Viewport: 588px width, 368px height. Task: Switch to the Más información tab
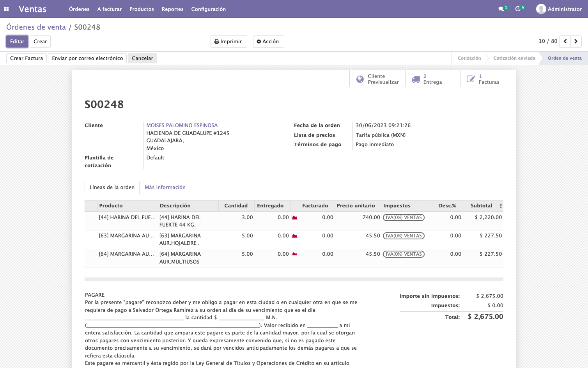tap(165, 188)
